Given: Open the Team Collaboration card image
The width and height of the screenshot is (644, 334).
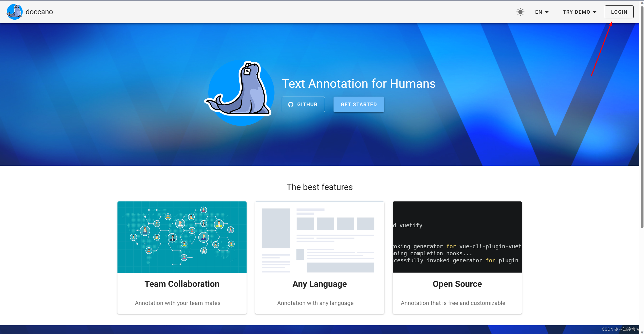Looking at the screenshot, I should pos(182,237).
